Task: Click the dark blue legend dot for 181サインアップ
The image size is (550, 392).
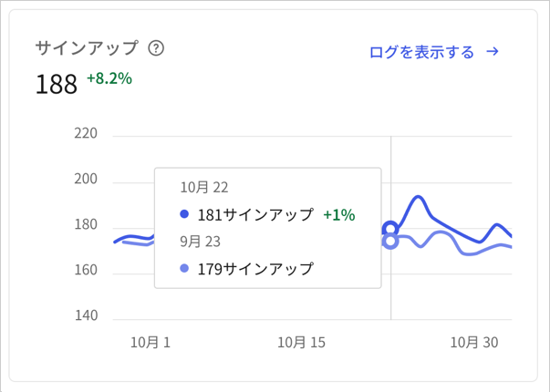Action: click(184, 214)
